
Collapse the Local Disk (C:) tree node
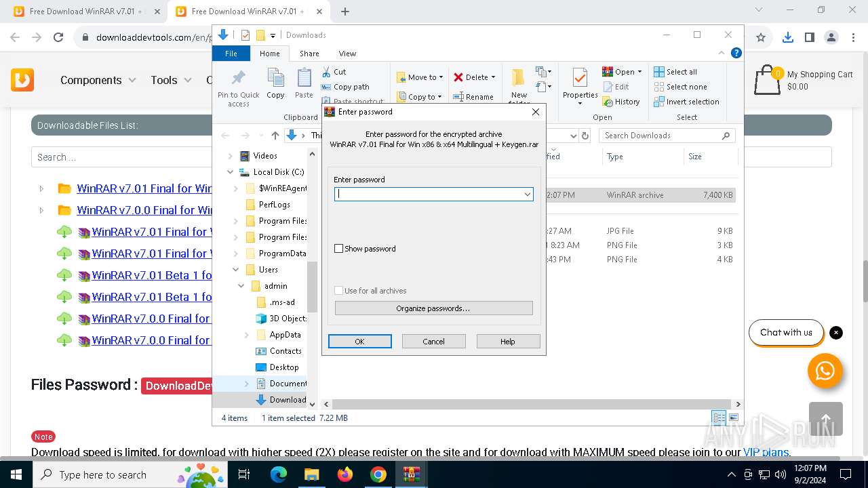(231, 172)
